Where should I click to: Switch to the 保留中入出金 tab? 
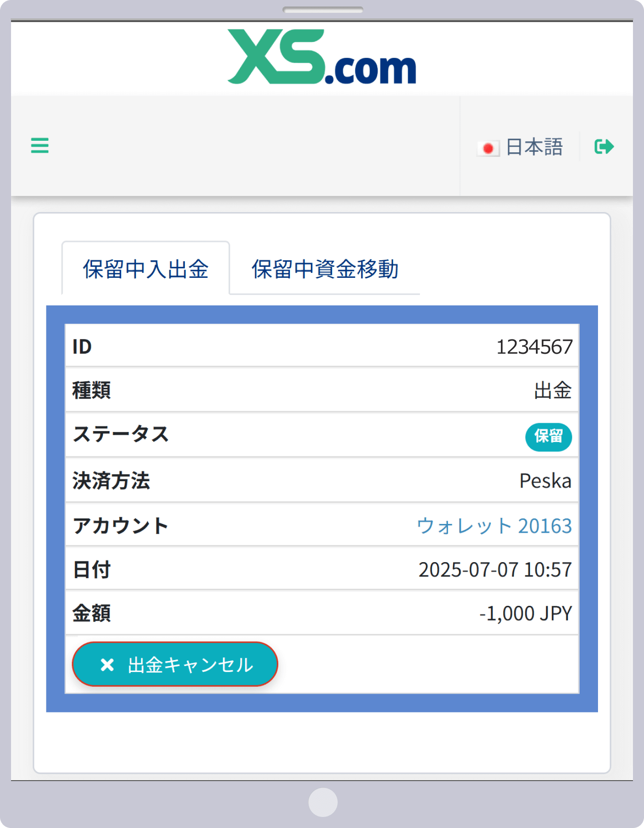click(x=145, y=269)
